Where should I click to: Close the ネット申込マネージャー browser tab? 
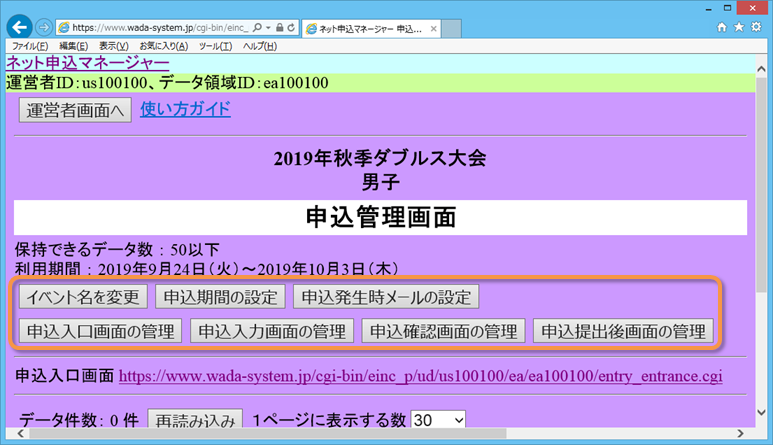[x=433, y=29]
